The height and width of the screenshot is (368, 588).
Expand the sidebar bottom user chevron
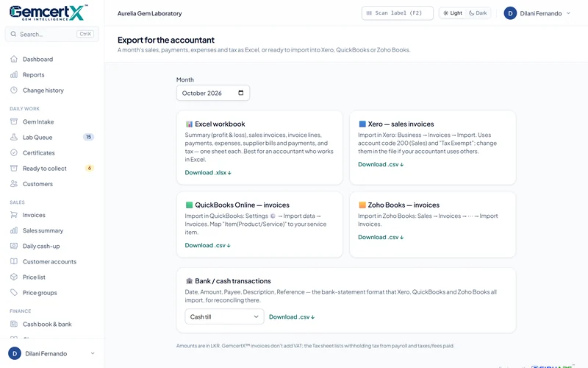pos(93,353)
